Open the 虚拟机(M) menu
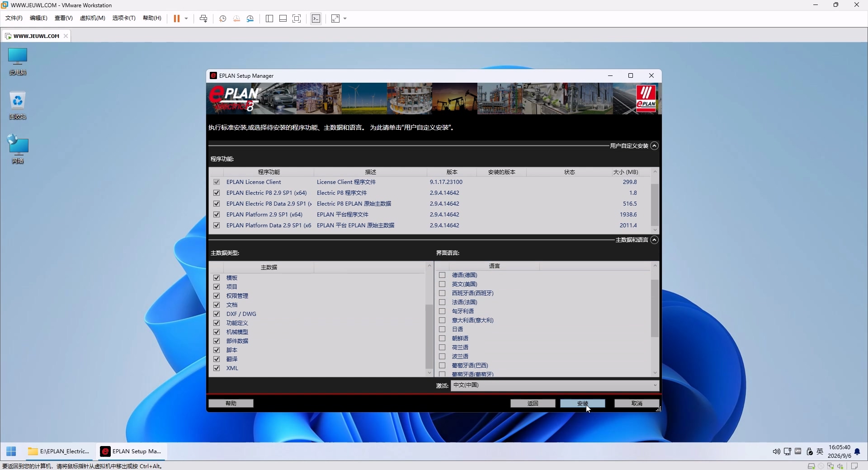This screenshot has width=868, height=470. pos(93,18)
